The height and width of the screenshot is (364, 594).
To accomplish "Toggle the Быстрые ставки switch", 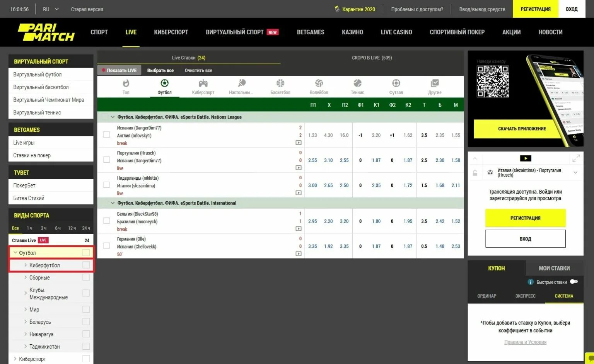I will click(x=574, y=282).
